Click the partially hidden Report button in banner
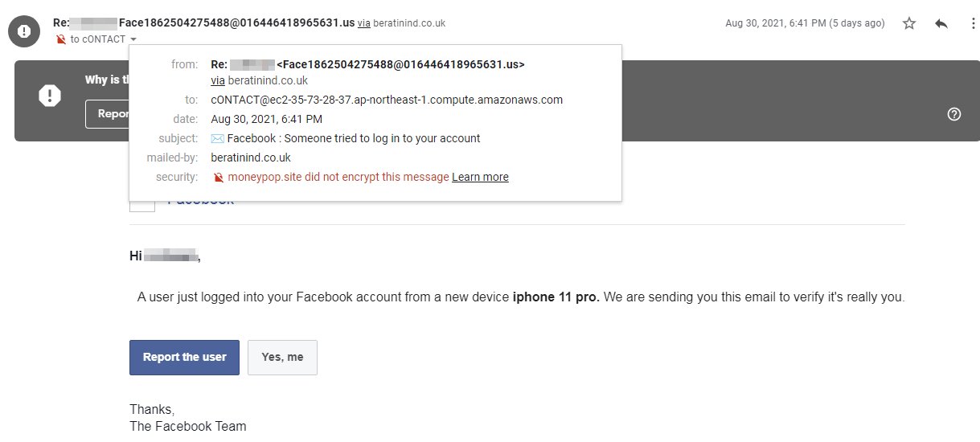The image size is (980, 442). pos(108,114)
